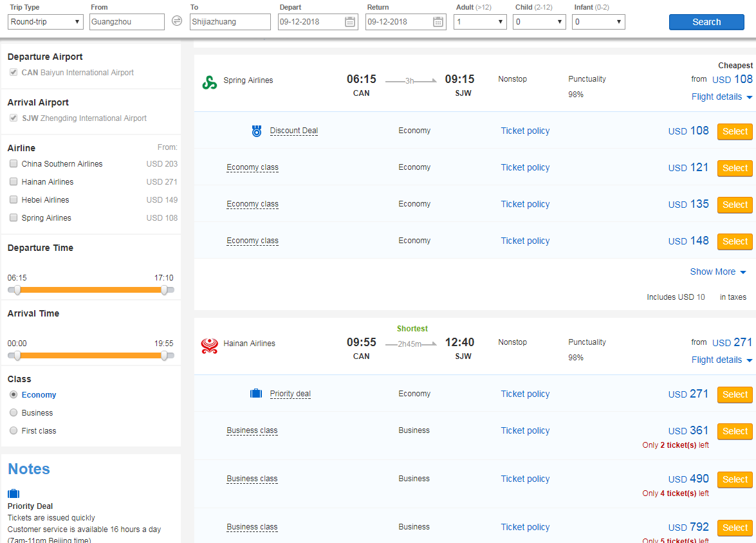Viewport: 756px width, 543px height.
Task: Open Ticket policy for USD 121 fare
Action: [525, 167]
